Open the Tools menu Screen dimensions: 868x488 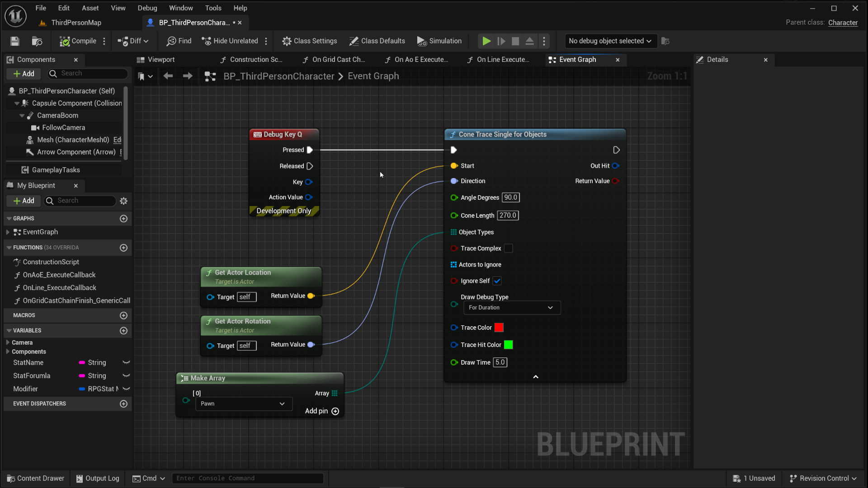pos(213,8)
